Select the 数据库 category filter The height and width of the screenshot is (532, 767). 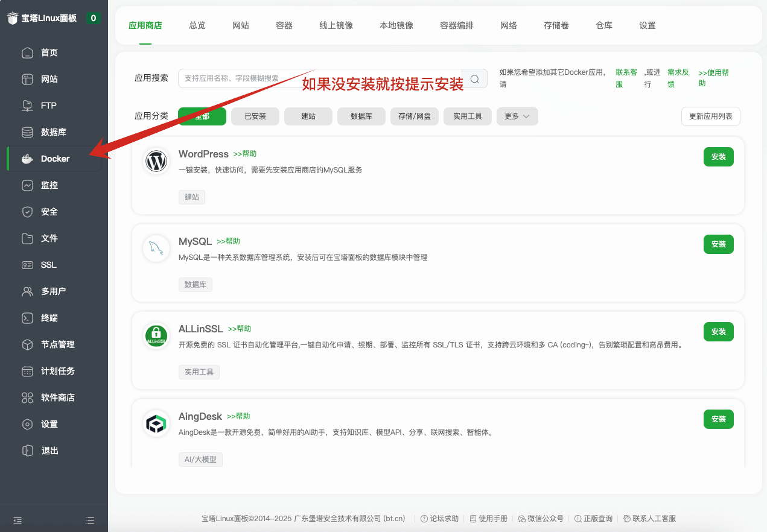pyautogui.click(x=361, y=116)
